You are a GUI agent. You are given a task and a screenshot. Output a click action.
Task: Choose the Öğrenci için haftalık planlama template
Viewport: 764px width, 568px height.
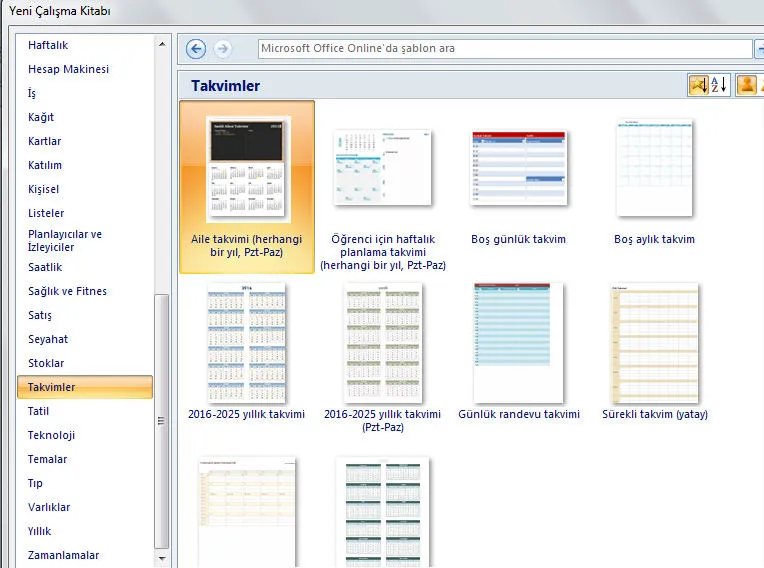382,170
